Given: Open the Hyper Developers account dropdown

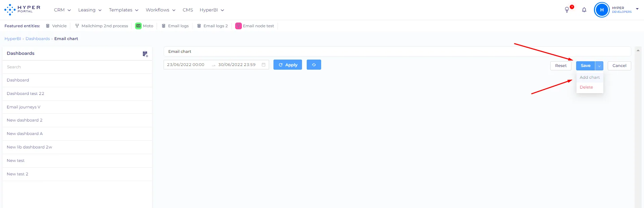Looking at the screenshot, I should 637,9.
